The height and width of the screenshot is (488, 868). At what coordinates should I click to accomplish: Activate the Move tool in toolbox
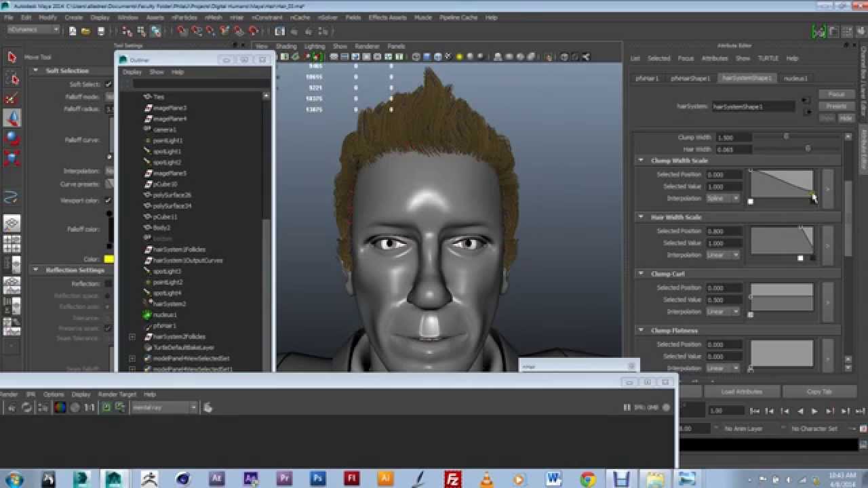12,118
